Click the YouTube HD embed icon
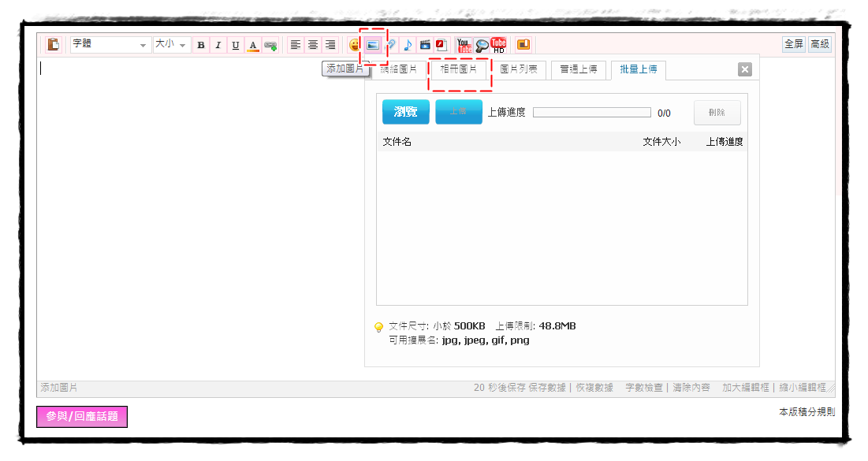 pos(498,45)
